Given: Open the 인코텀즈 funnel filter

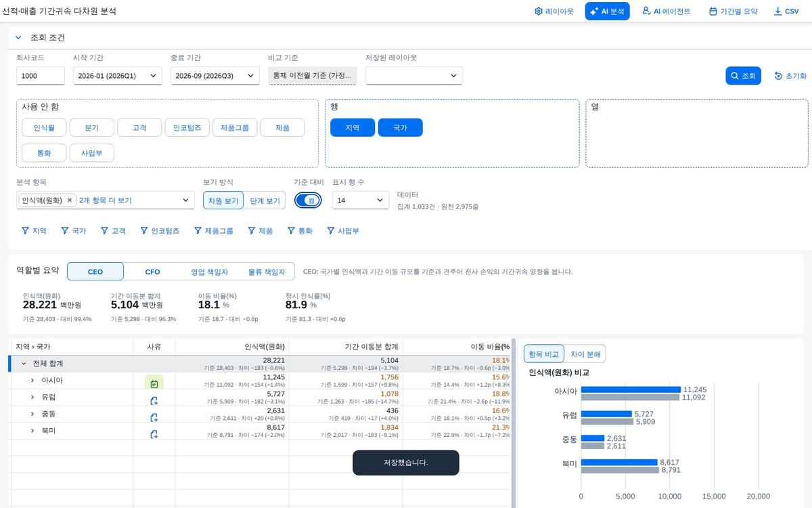Looking at the screenshot, I should 160,231.
